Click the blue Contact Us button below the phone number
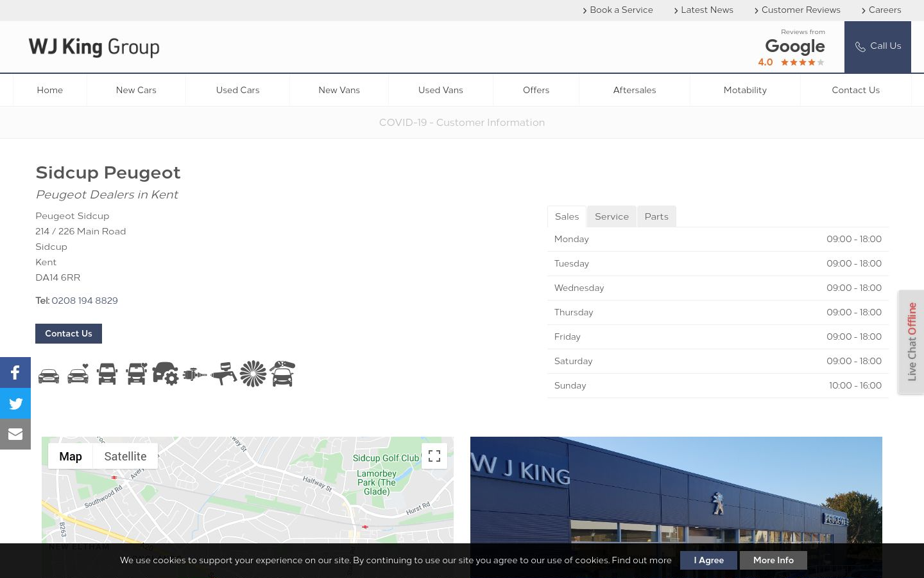 [69, 333]
